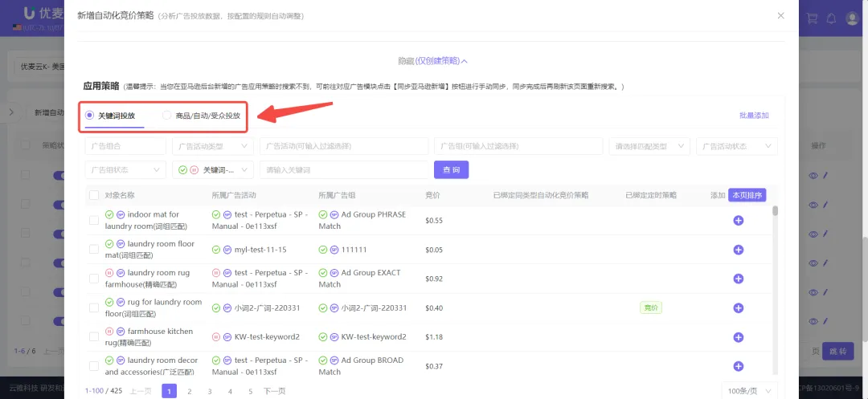Open the 100条/页 page size dropdown
This screenshot has width=868, height=399.
coord(750,391)
